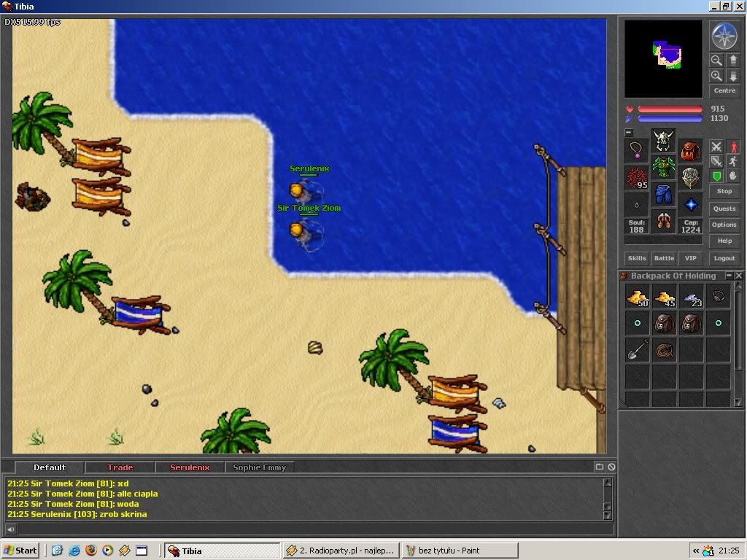
Task: Toggle red standing figure stand mode
Action: pos(733,146)
